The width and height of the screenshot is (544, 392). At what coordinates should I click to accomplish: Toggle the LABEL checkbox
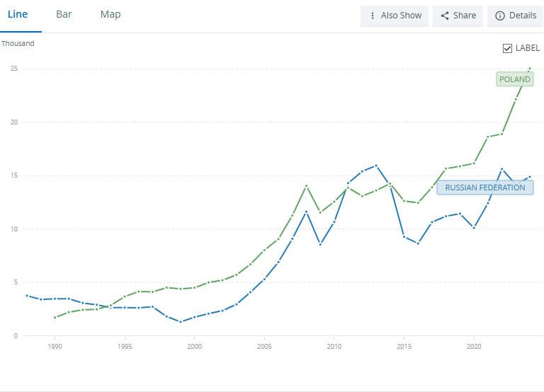[507, 49]
